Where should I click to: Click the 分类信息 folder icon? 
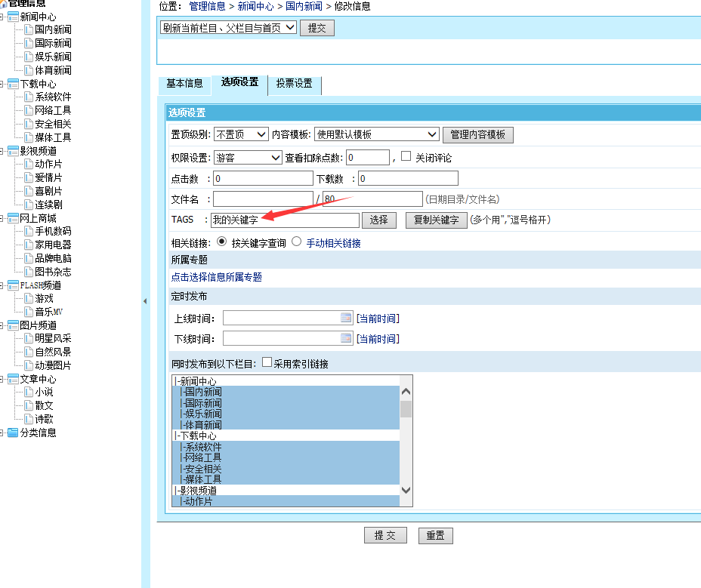(x=13, y=433)
